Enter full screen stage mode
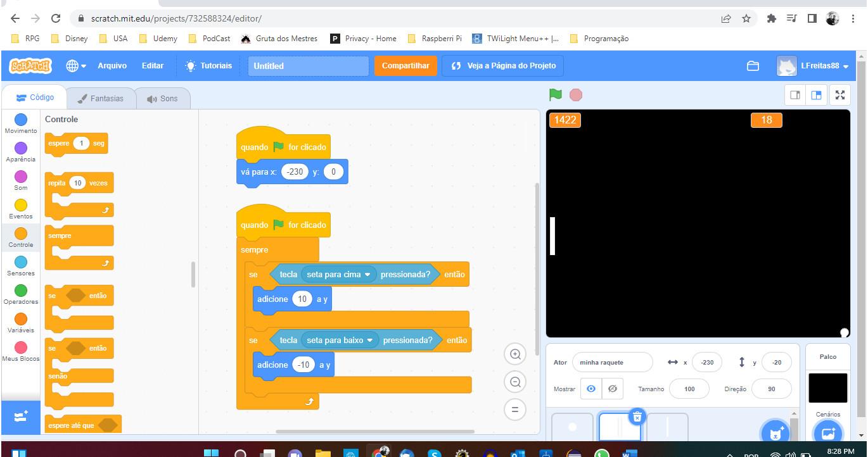 [840, 95]
